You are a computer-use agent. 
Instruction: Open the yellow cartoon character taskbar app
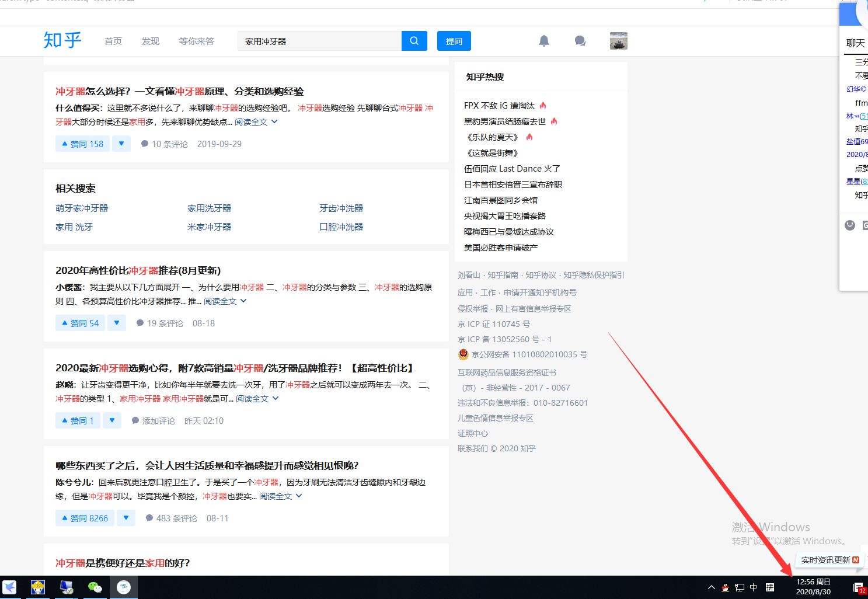38,587
